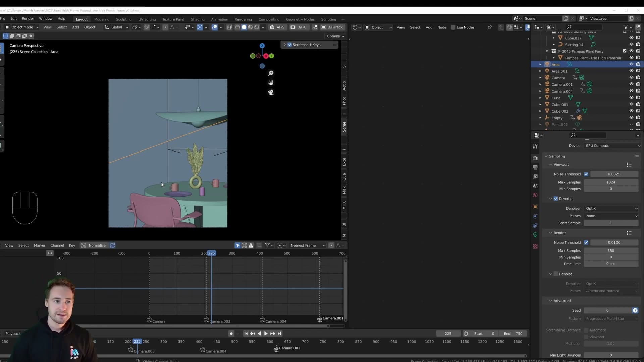Screen dimensions: 644x362
Task: Toggle Viewport Noise Threshold checkbox
Action: (x=586, y=174)
